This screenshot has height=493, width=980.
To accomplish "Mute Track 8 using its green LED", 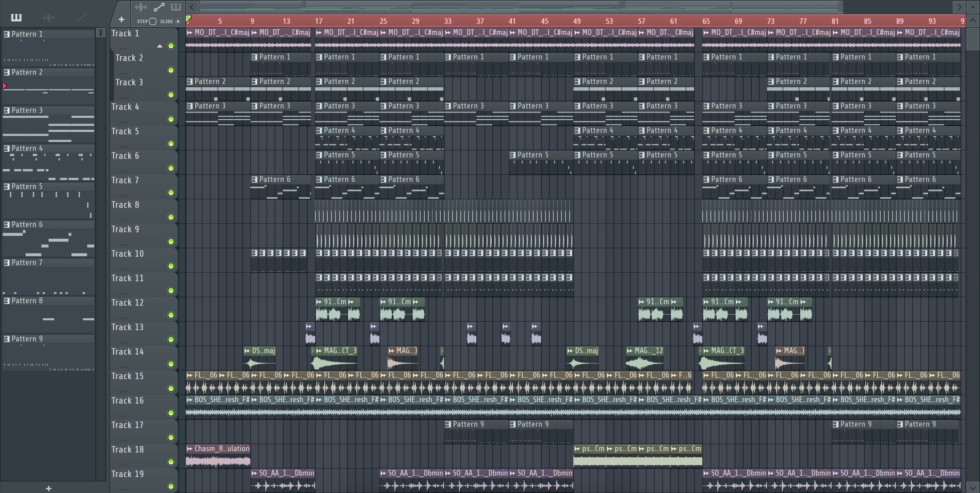I will click(171, 217).
